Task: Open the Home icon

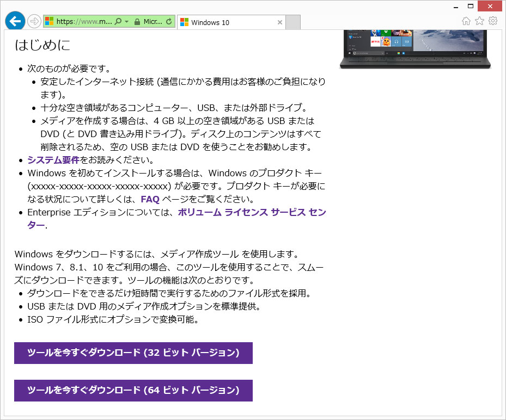Action: tap(466, 21)
